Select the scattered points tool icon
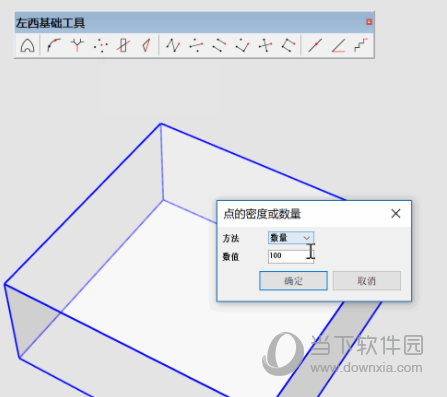This screenshot has height=397, width=447. (x=100, y=45)
